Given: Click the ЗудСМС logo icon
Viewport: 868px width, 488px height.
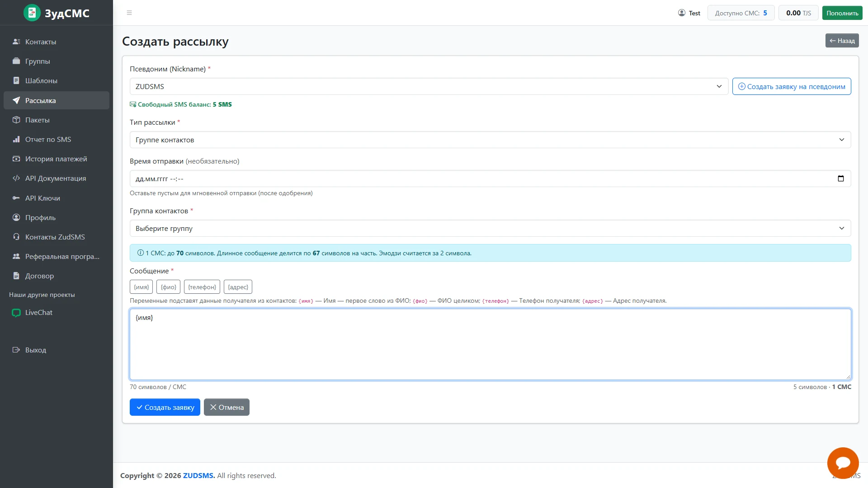Looking at the screenshot, I should tap(32, 13).
